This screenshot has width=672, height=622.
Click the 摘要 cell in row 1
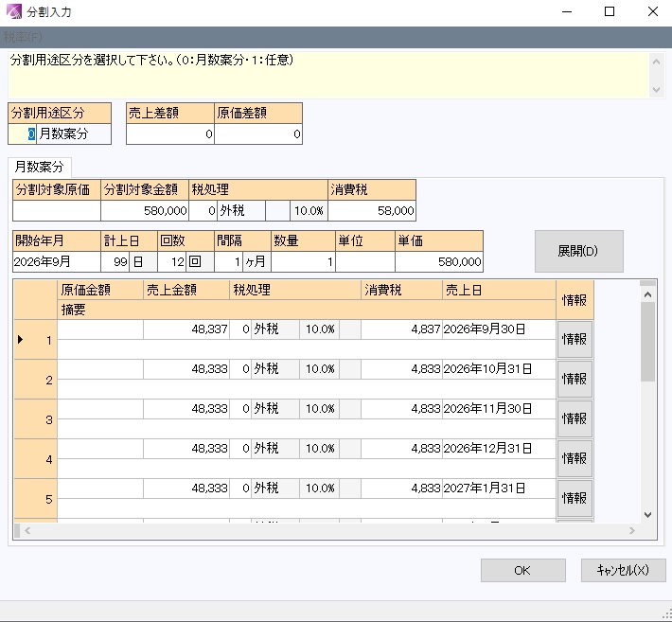pyautogui.click(x=307, y=349)
